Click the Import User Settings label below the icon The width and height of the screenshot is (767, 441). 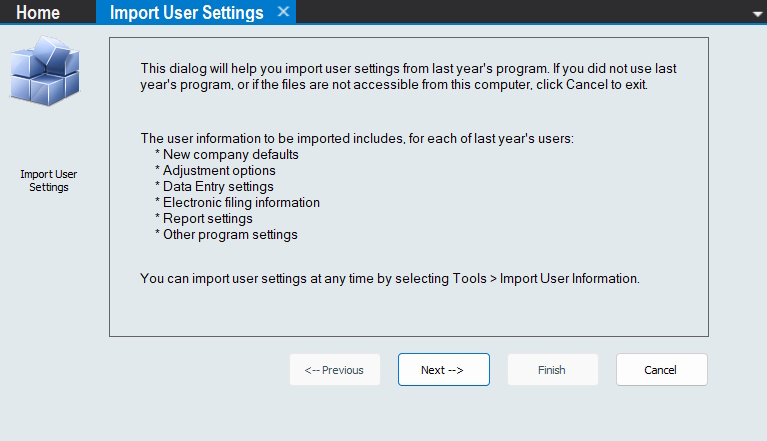tap(48, 180)
